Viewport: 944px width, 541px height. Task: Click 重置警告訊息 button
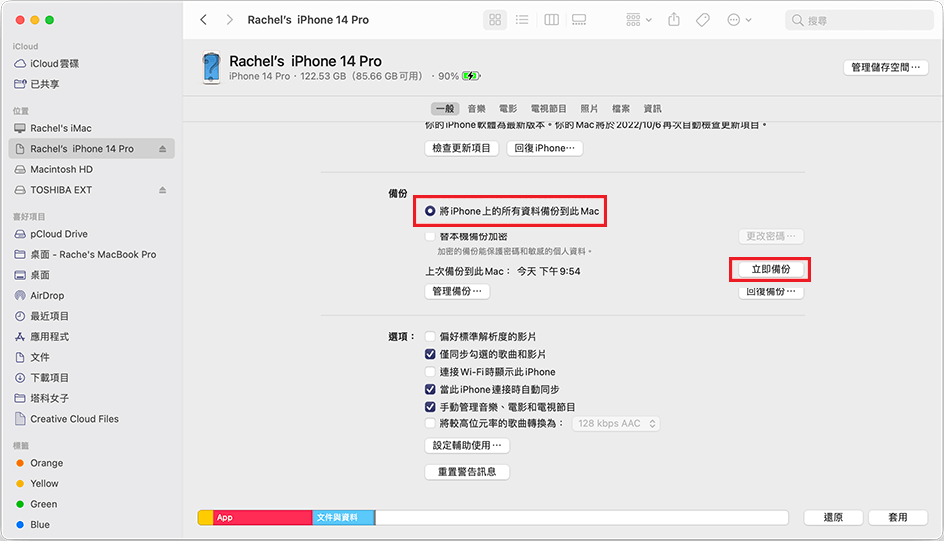[x=467, y=472]
